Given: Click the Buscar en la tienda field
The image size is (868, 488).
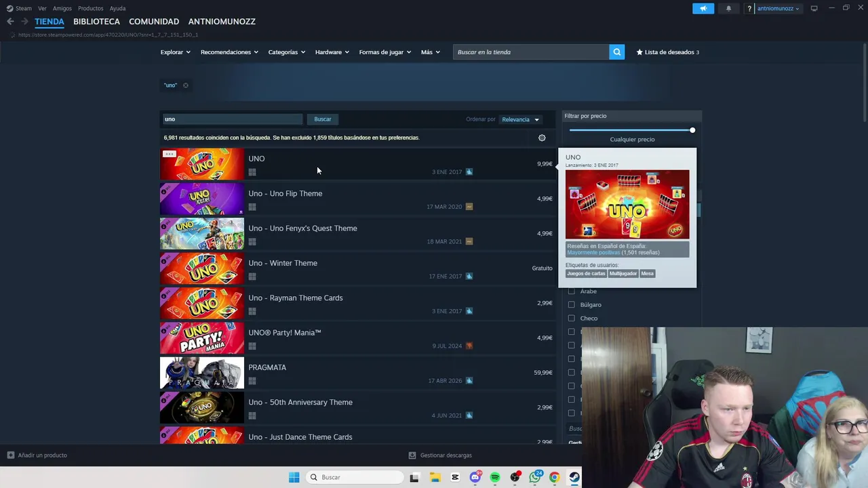Looking at the screenshot, I should [531, 52].
